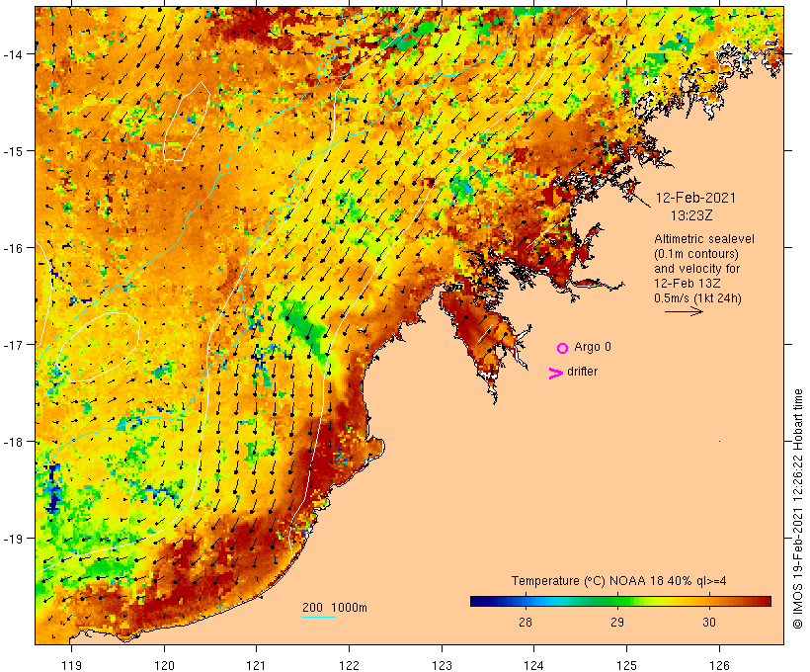Click the 122 longitude axis label
The height and width of the screenshot is (672, 810).
[x=350, y=665]
